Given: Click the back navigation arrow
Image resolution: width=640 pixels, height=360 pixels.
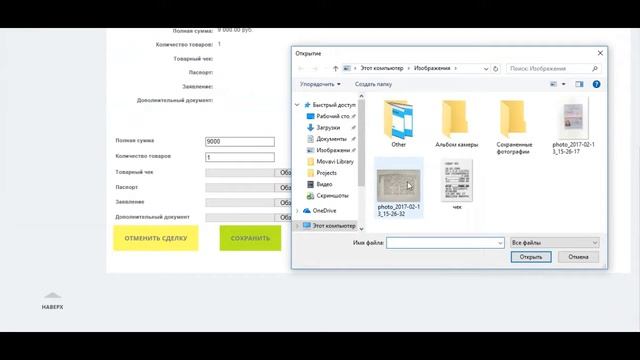Looking at the screenshot, I should click(301, 69).
